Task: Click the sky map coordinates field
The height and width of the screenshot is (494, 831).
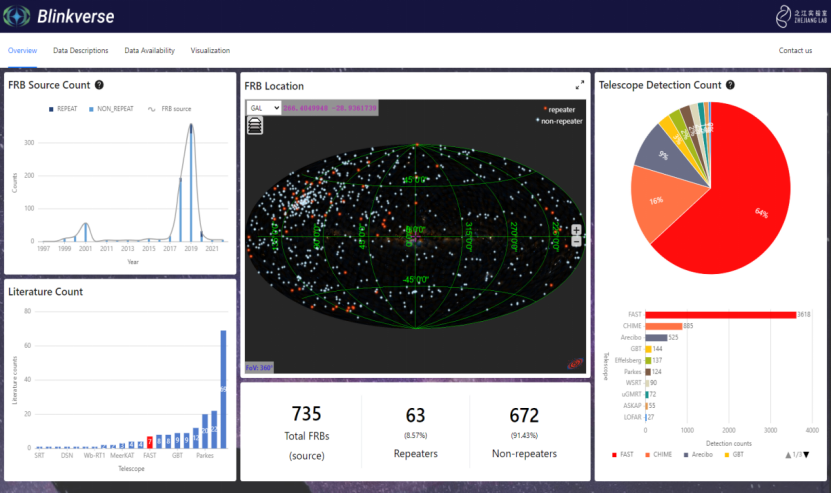Action: [x=330, y=108]
